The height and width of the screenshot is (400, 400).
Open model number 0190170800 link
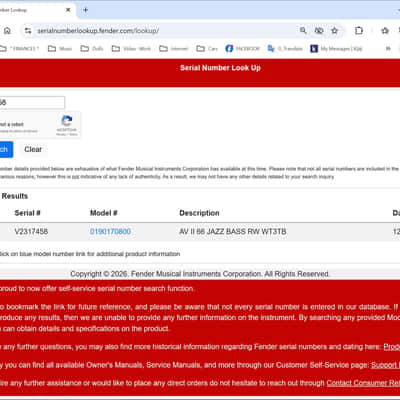tap(110, 231)
